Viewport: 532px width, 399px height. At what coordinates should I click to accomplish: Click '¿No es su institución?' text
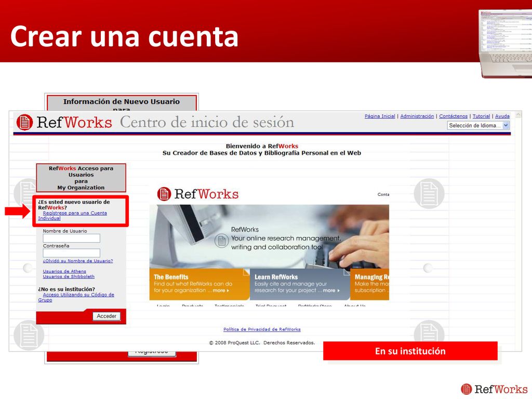click(x=66, y=289)
